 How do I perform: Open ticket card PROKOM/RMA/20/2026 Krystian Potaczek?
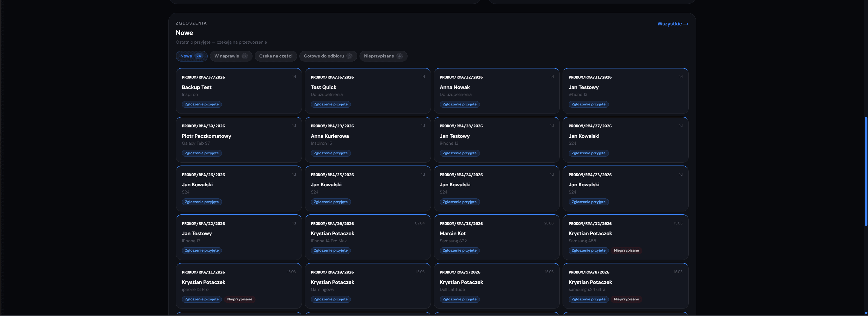tap(368, 237)
